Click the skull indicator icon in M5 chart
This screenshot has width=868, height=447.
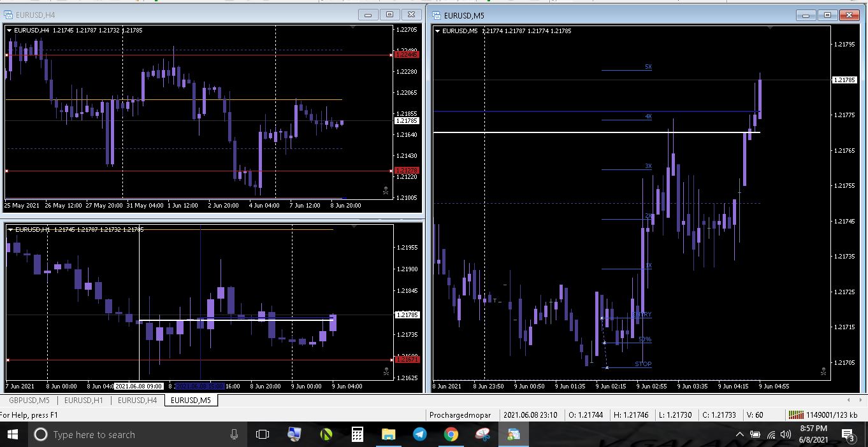[x=823, y=371]
